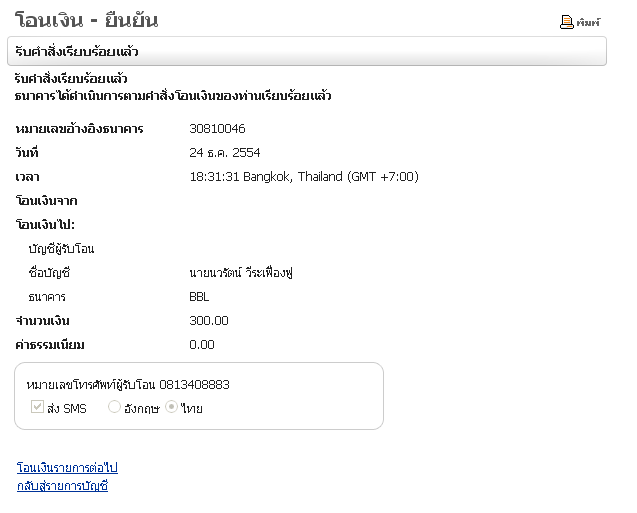Click the transfer amount 300.00
The width and height of the screenshot is (637, 513).
point(208,321)
